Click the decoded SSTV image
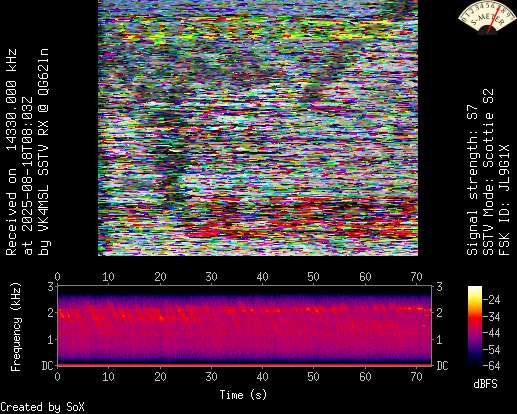517x414 pixels. coord(258,128)
